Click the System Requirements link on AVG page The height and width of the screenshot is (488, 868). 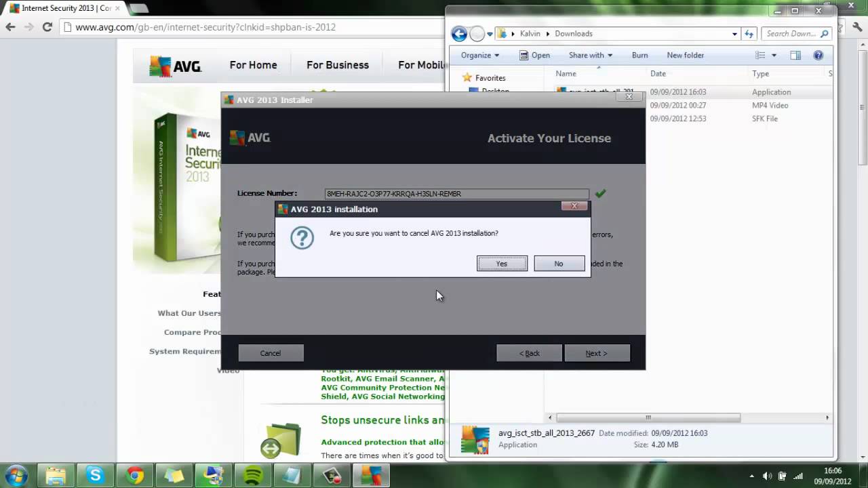185,351
